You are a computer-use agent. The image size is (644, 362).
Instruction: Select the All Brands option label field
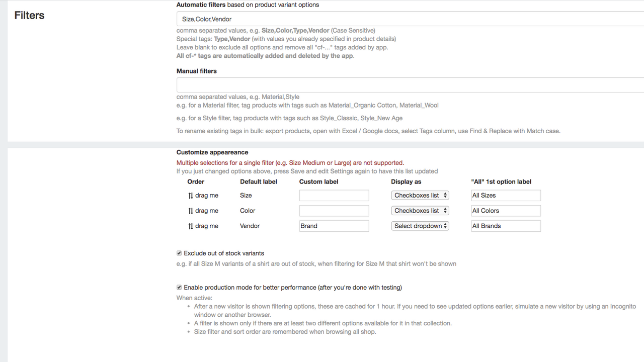[x=506, y=226]
